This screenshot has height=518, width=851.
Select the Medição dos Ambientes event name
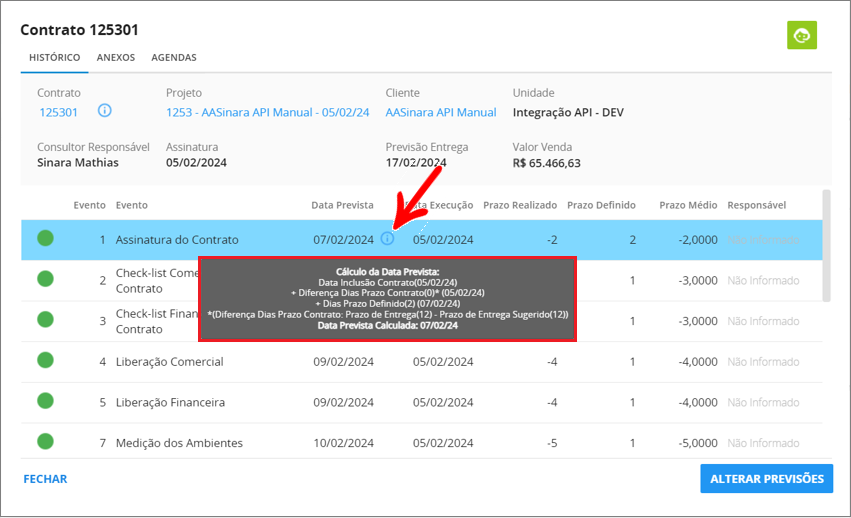[179, 444]
